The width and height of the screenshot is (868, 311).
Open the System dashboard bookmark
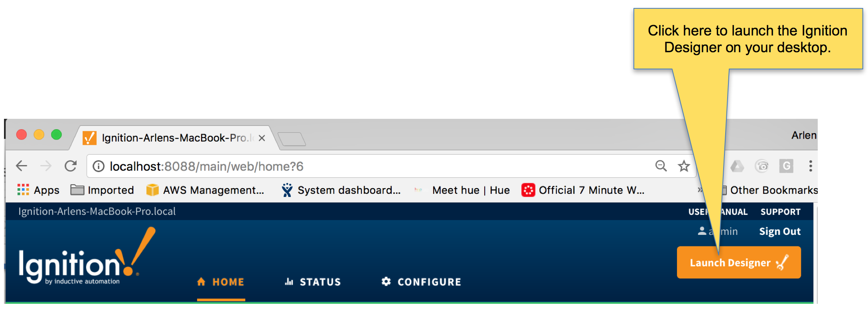point(341,190)
